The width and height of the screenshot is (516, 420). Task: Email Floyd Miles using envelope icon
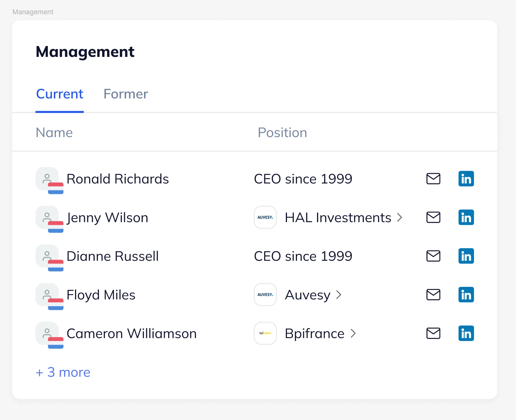tap(433, 295)
